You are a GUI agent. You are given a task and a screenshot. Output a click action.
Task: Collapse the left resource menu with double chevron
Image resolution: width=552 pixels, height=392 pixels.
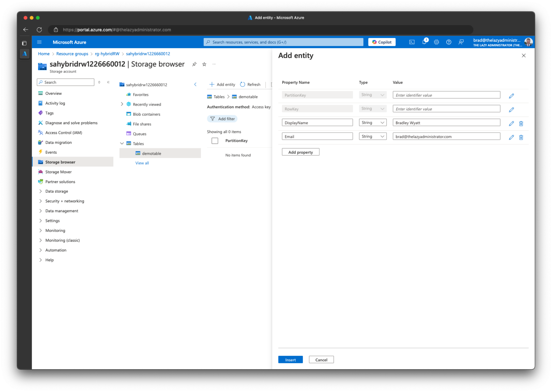click(108, 82)
